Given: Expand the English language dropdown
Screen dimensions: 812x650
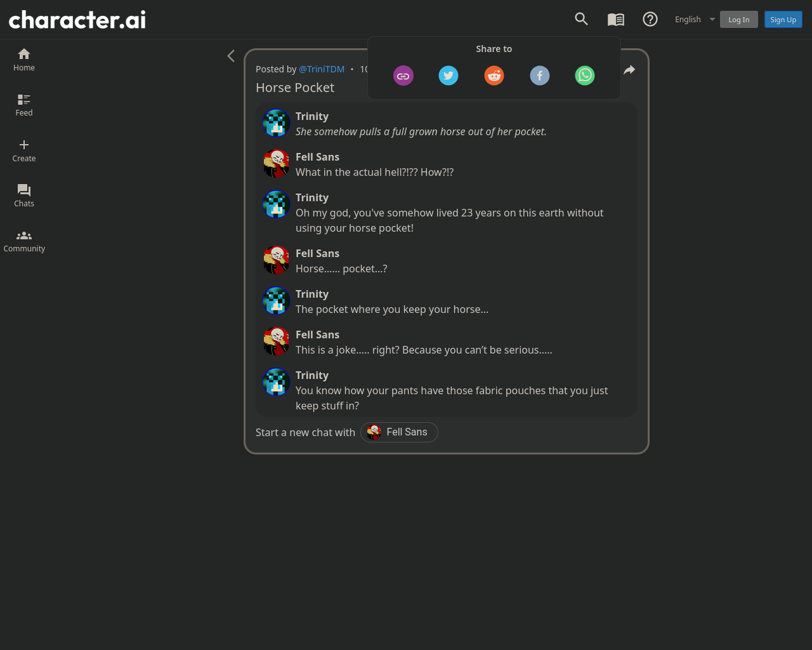Looking at the screenshot, I should [x=695, y=19].
